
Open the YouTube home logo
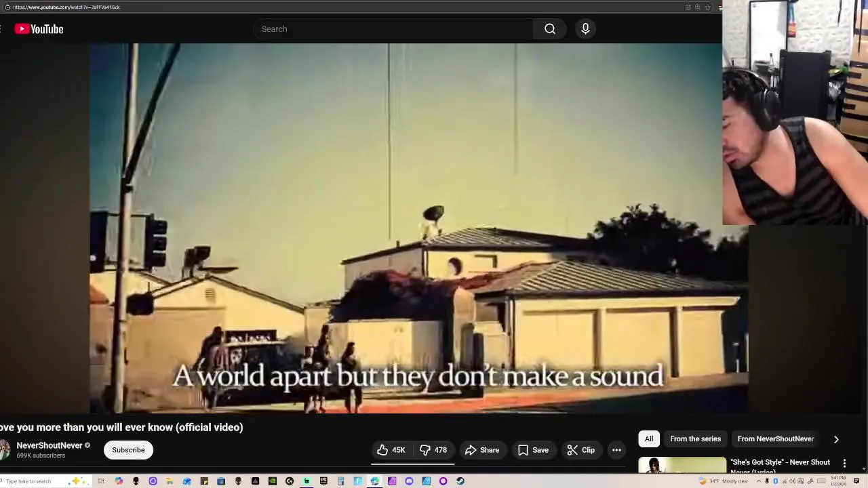39,29
